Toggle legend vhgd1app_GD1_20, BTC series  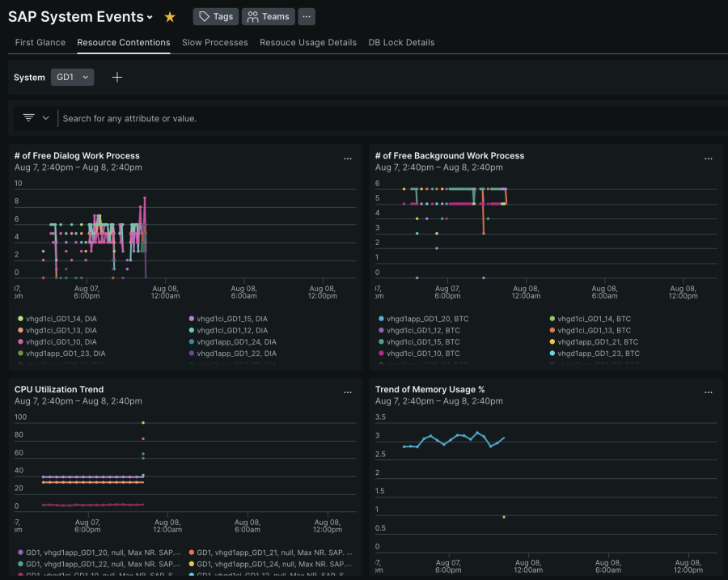click(x=423, y=319)
